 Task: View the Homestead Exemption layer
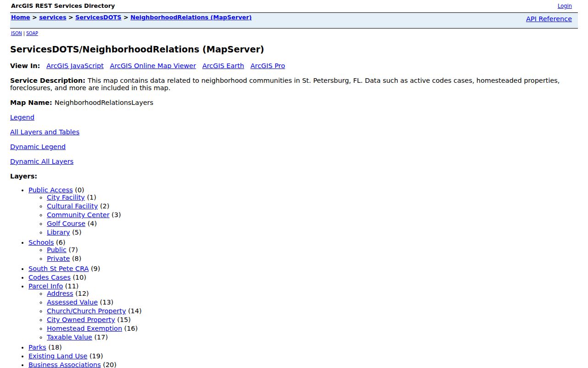[x=85, y=328]
